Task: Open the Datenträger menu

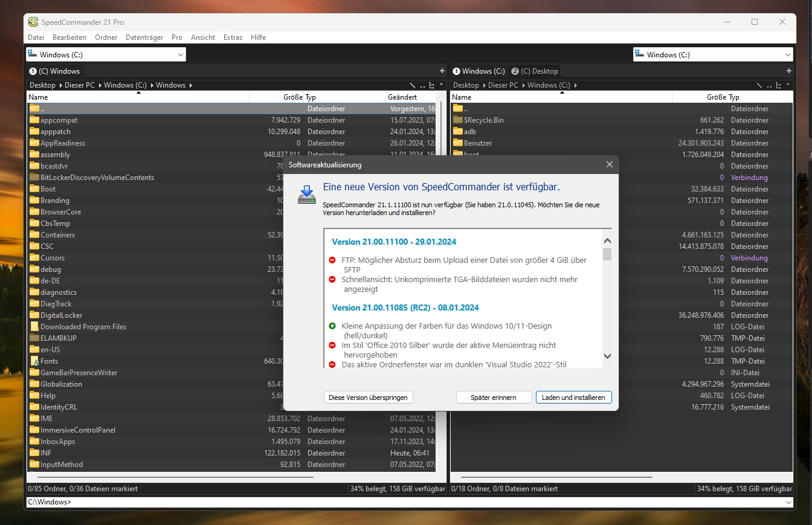Action: click(x=144, y=37)
